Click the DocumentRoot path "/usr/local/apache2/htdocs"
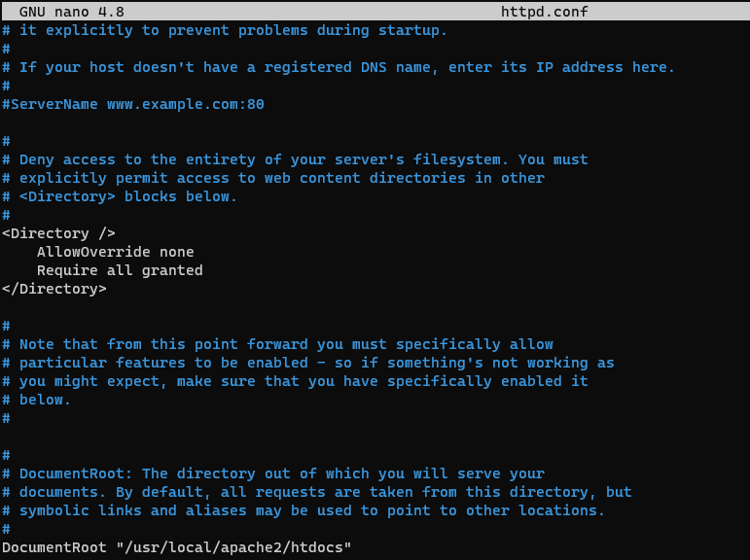The height and width of the screenshot is (560, 750). click(233, 547)
